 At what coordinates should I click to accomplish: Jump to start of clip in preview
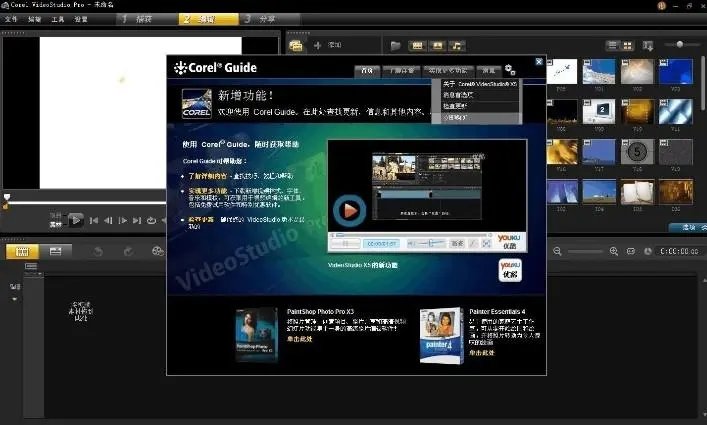pyautogui.click(x=94, y=220)
